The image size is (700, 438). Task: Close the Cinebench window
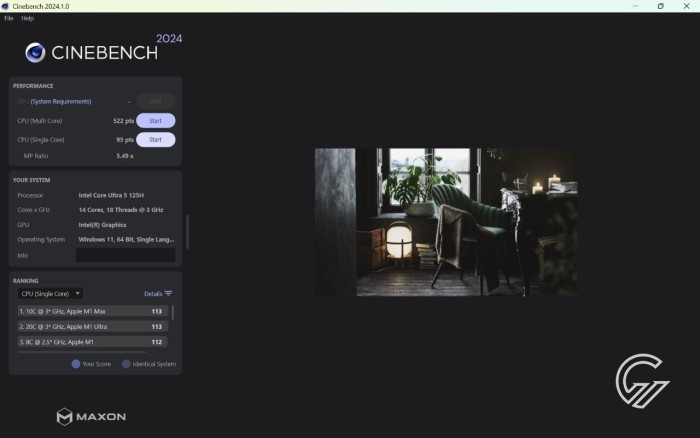click(687, 6)
